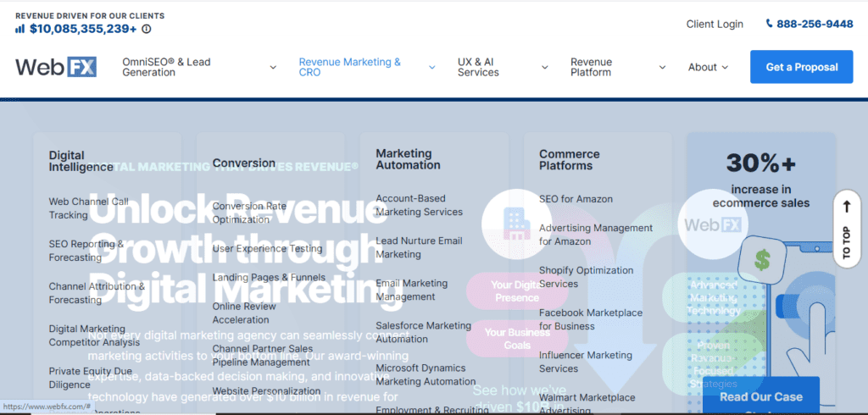Click the bar chart icon beside revenue figure
This screenshot has height=415, width=868.
(x=20, y=29)
